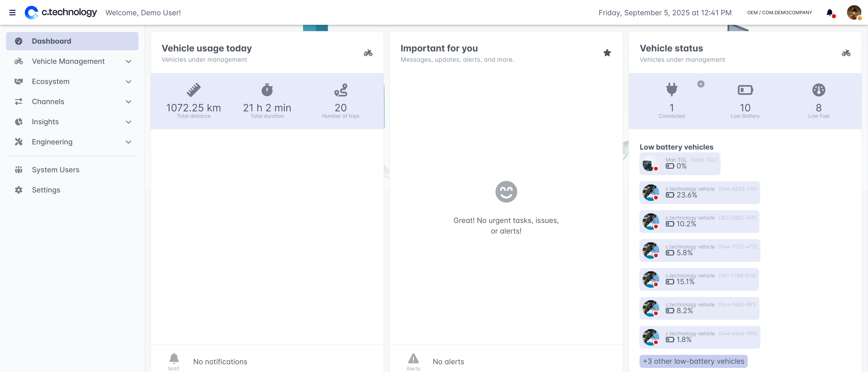The image size is (868, 372).
Task: Expand Vehicle Management menu chevron
Action: pyautogui.click(x=128, y=61)
